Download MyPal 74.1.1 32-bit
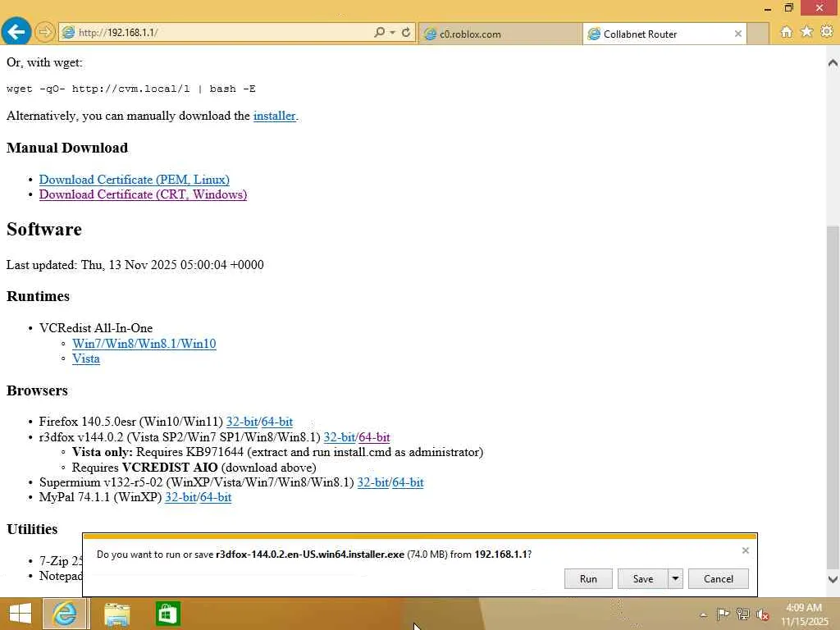The width and height of the screenshot is (840, 630). pyautogui.click(x=180, y=497)
